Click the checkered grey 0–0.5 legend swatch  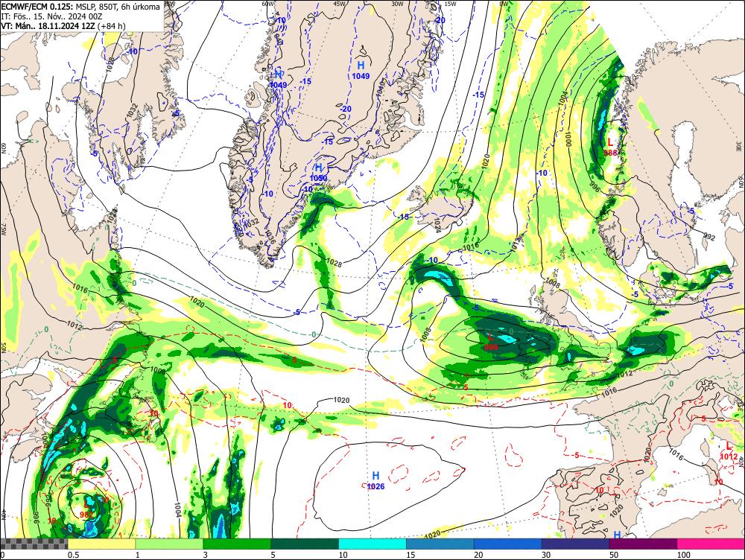tap(34, 544)
